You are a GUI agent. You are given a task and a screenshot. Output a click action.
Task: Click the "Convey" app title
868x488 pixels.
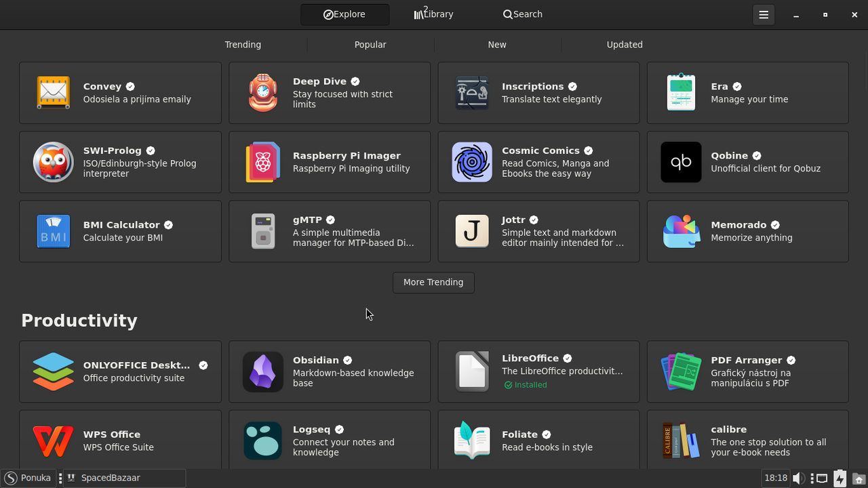click(102, 87)
